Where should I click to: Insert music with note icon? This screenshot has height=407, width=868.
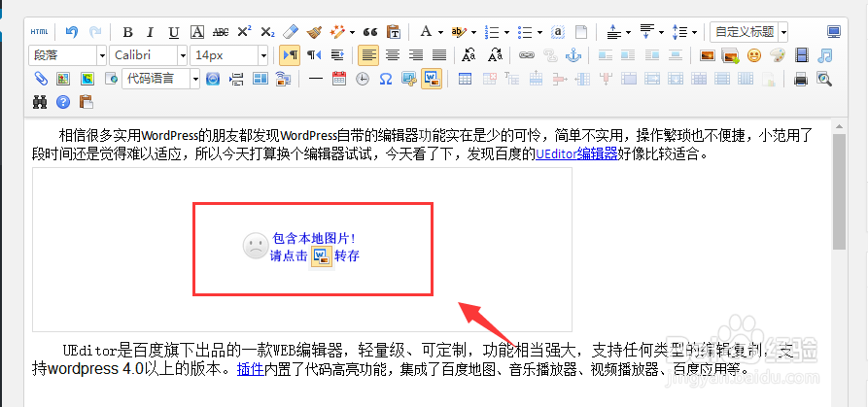pos(825,55)
